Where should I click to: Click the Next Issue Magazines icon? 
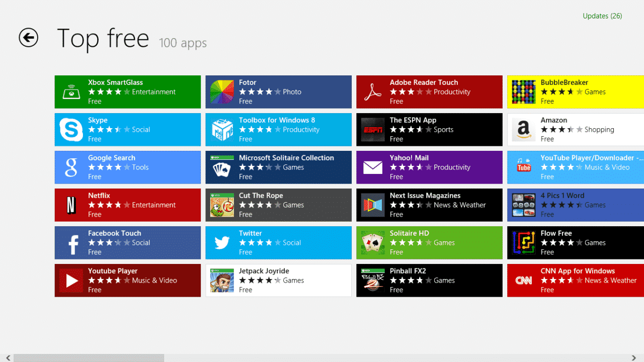(x=373, y=205)
